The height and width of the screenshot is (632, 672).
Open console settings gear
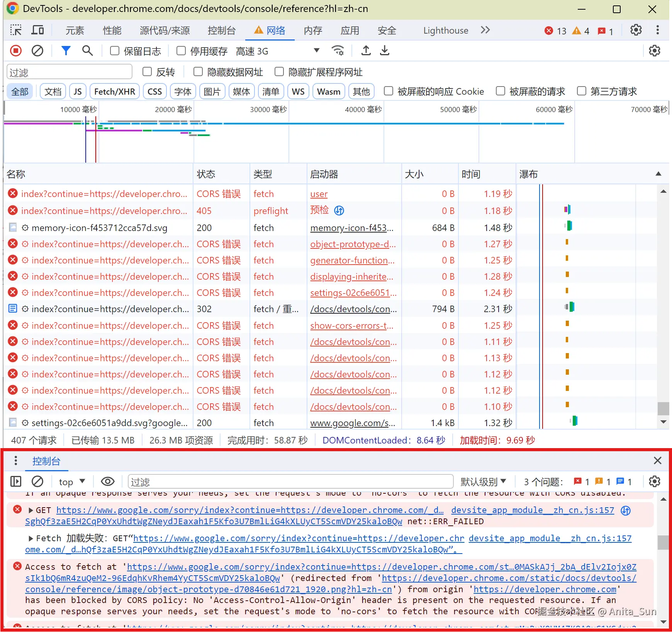655,481
